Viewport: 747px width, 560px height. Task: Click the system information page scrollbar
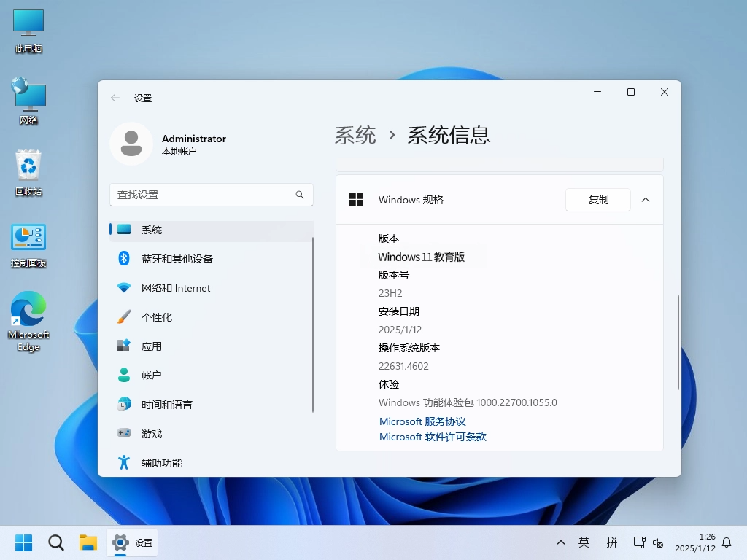pyautogui.click(x=678, y=341)
